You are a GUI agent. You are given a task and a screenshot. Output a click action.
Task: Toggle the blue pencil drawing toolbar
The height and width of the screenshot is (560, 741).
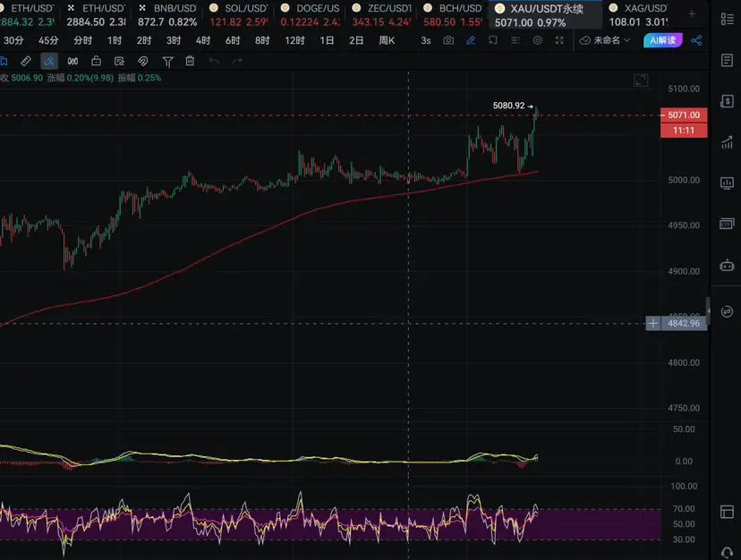[x=471, y=40]
